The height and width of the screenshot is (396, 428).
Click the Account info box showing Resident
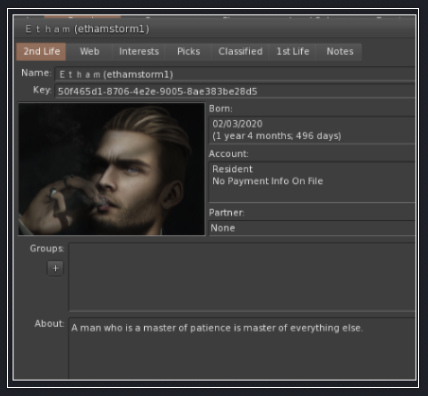(312, 182)
